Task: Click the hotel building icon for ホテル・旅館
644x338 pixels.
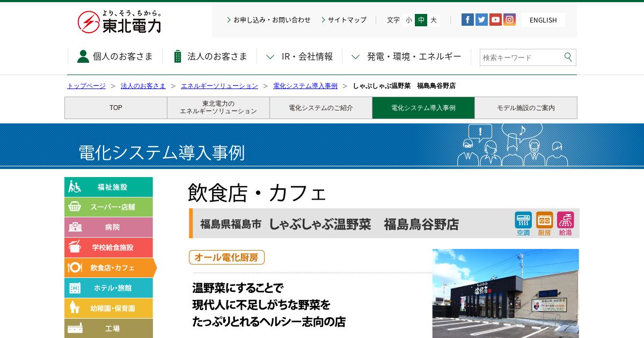Action: [x=75, y=288]
